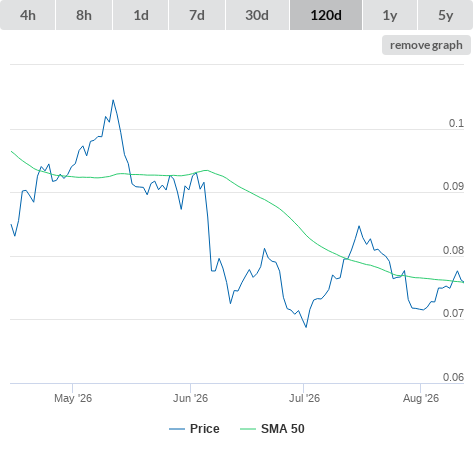Click the blue Price legend line marker

pyautogui.click(x=177, y=429)
